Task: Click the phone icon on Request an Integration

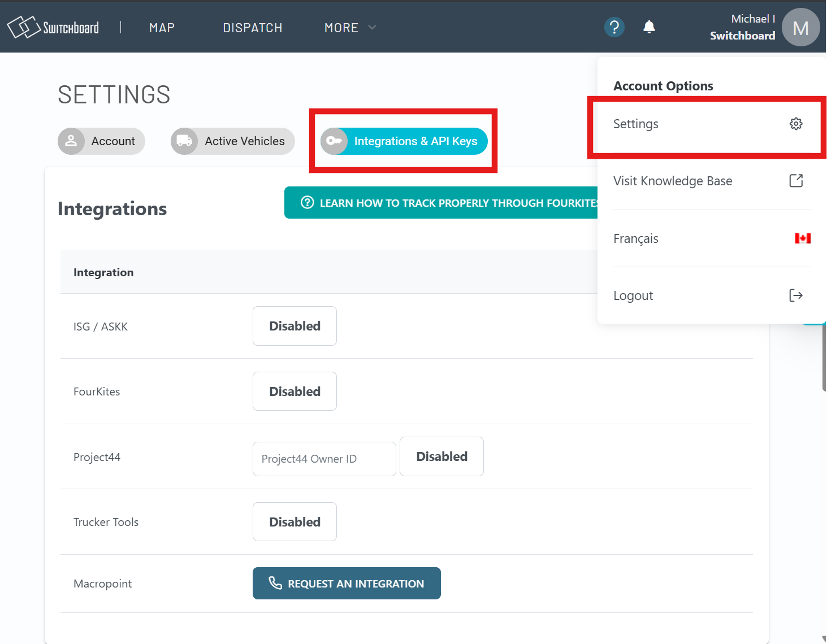Action: point(275,583)
